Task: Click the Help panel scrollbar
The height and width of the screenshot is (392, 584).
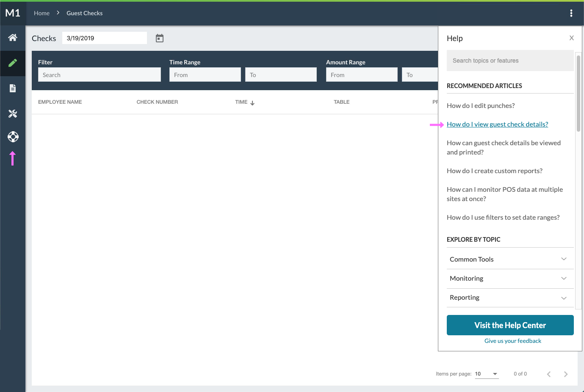Action: [x=578, y=93]
